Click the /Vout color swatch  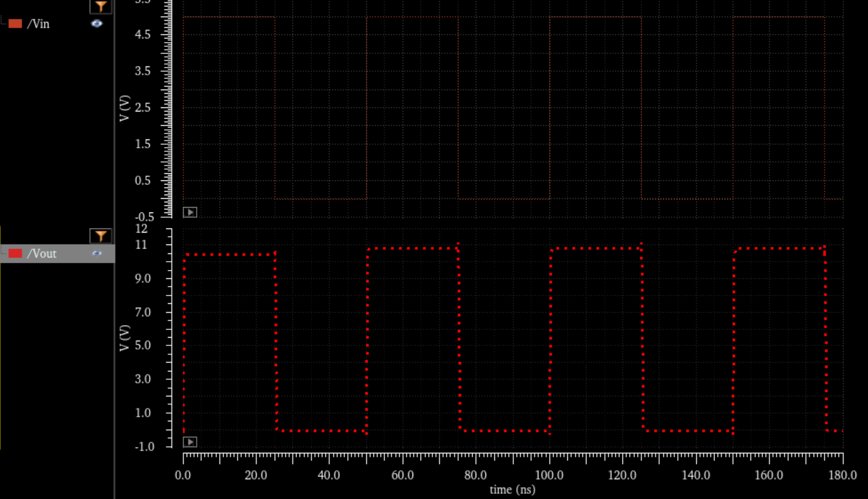[x=15, y=253]
